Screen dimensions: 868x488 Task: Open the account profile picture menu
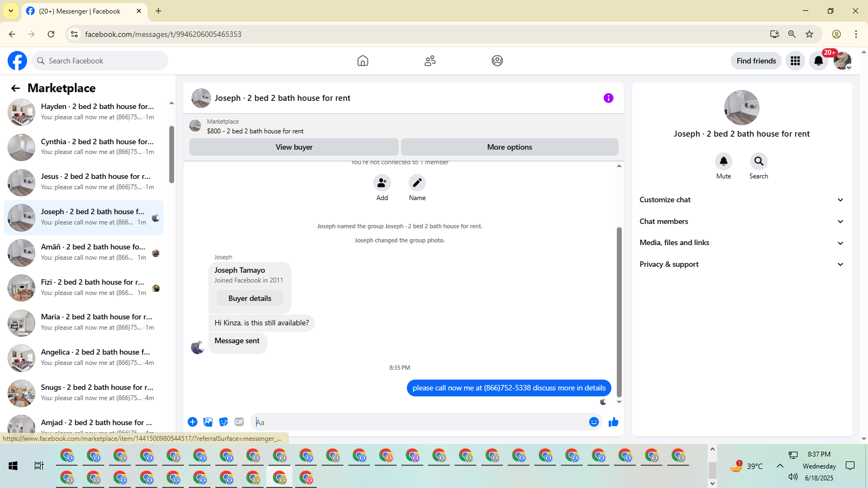click(x=843, y=61)
